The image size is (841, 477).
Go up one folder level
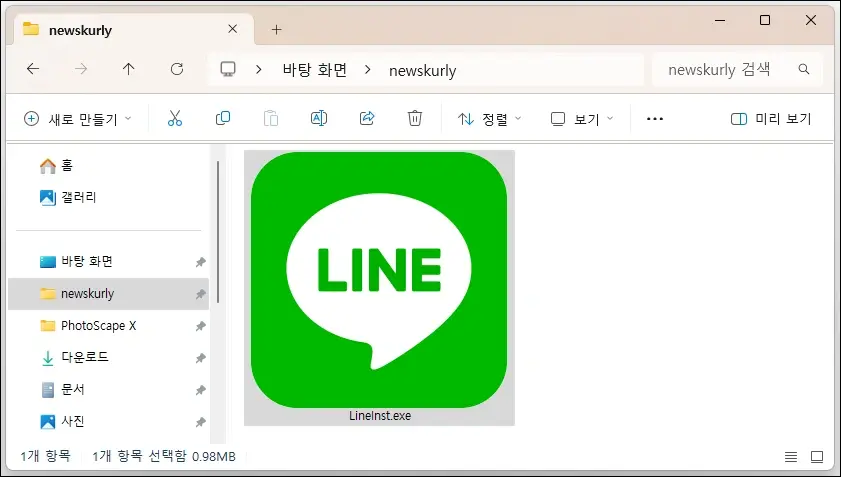[x=128, y=69]
